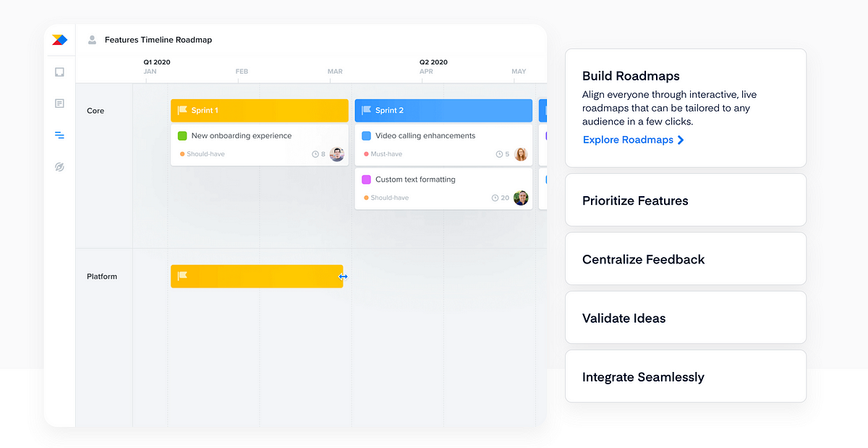Click the flag icon on the Platform bar
This screenshot has width=868, height=448.
click(182, 276)
